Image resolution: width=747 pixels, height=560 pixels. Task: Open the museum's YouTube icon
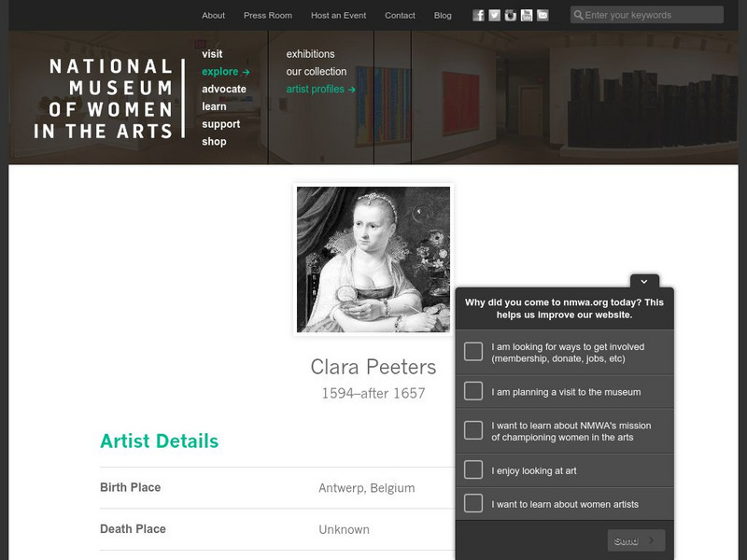pos(527,15)
